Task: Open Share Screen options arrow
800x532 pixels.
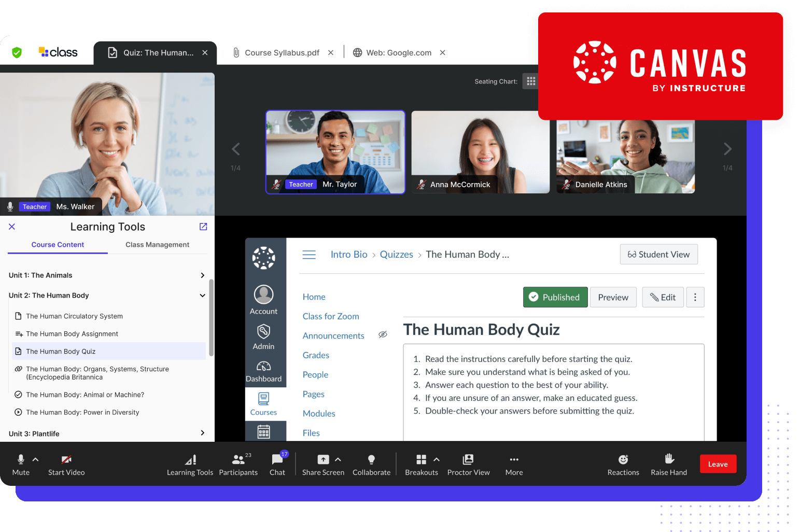Action: [x=338, y=459]
